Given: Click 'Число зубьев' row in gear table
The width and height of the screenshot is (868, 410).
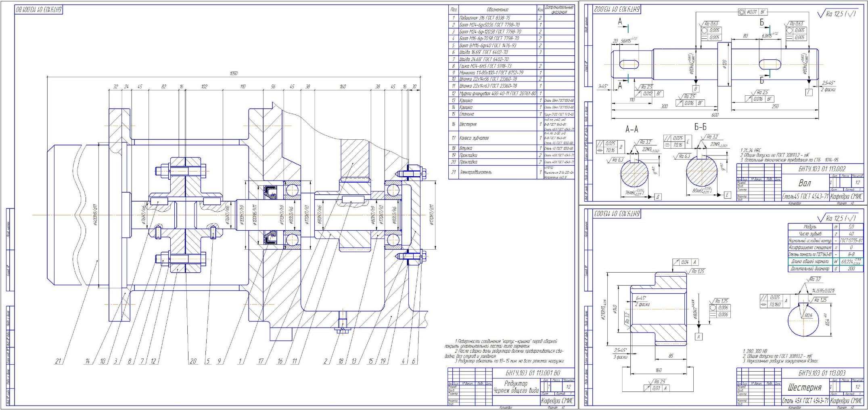Looking at the screenshot, I should (x=825, y=234).
